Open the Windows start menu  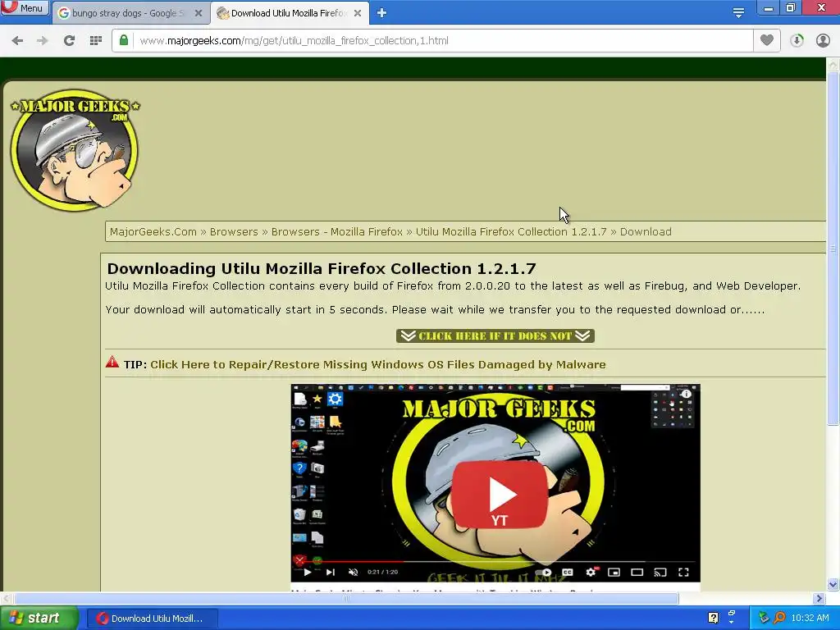pyautogui.click(x=39, y=619)
